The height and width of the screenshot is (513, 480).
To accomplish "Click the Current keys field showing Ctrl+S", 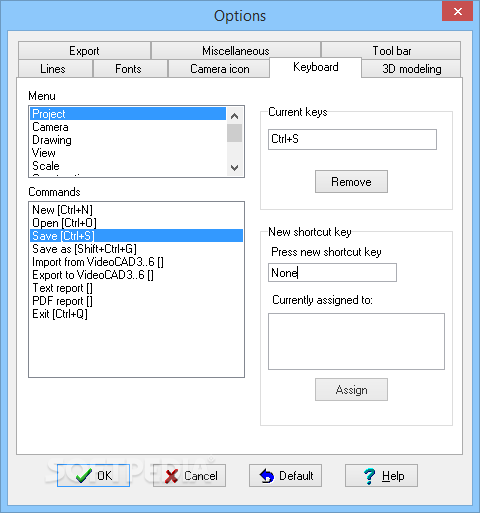I will click(352, 139).
